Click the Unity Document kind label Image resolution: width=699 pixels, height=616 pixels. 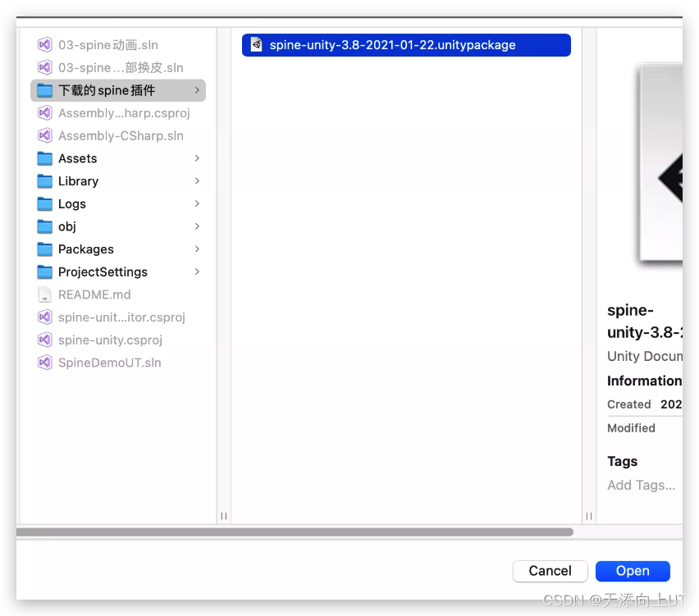point(645,356)
